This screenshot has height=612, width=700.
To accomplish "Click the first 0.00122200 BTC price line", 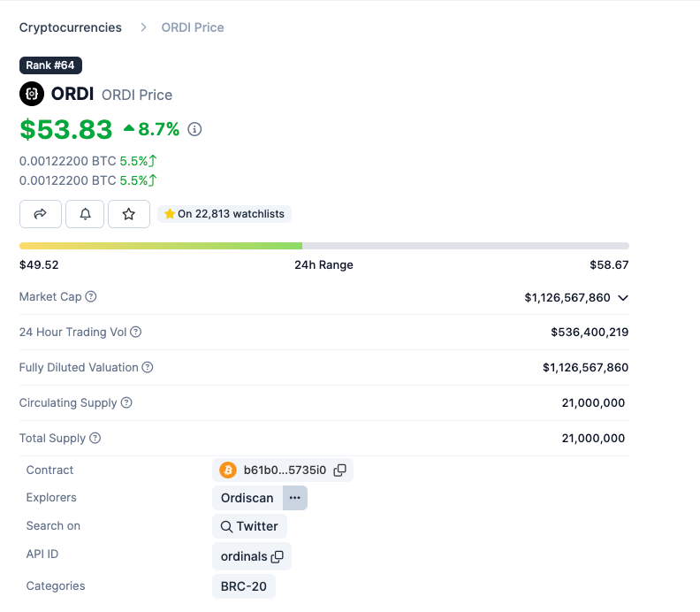I will 88,161.
